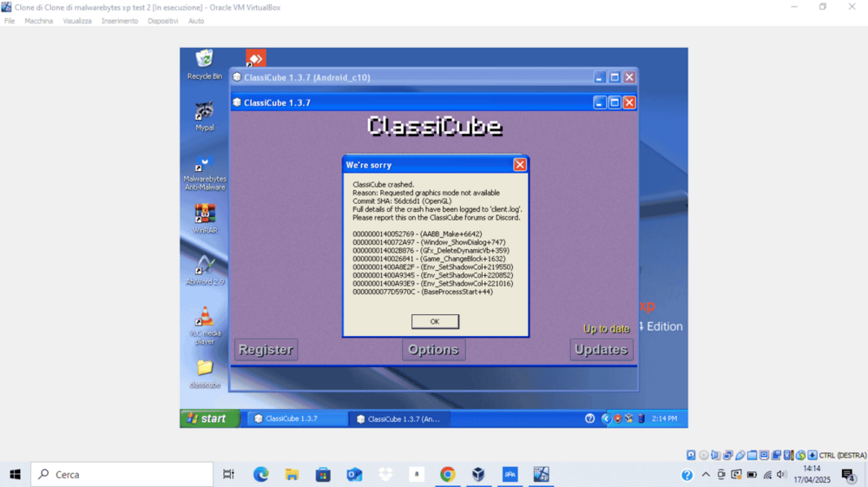
Task: Open Windows notification center icon
Action: (848, 474)
